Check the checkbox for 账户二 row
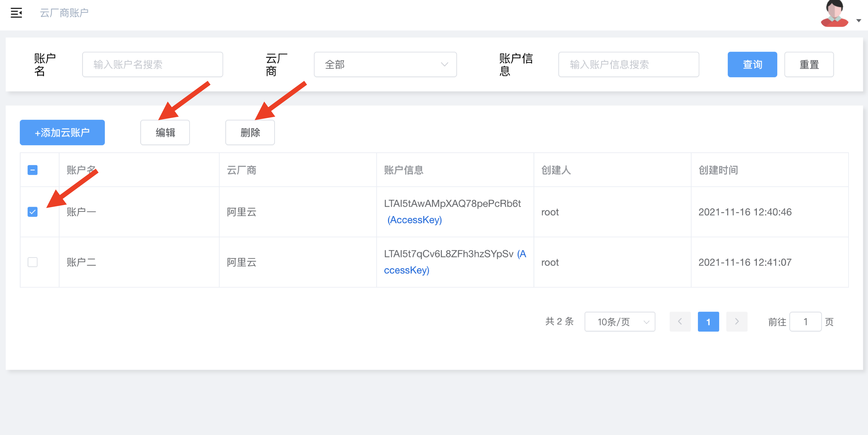This screenshot has width=868, height=435. (32, 262)
